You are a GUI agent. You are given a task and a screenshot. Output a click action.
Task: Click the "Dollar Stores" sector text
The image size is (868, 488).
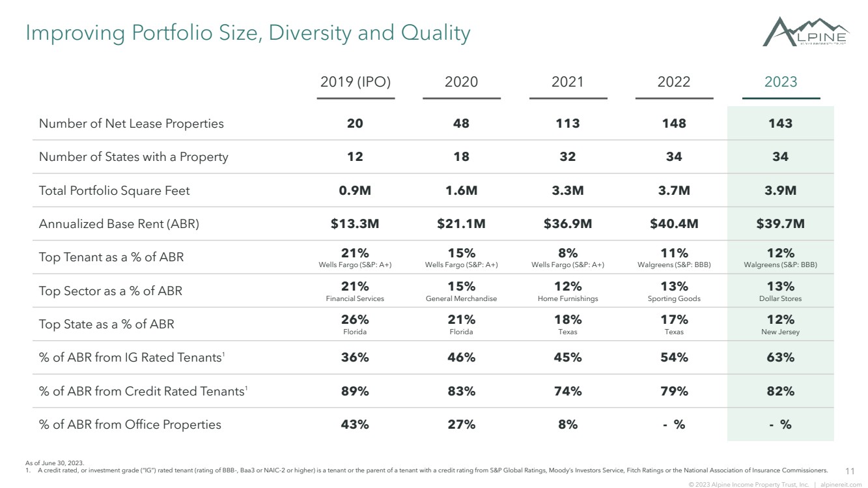pos(780,298)
